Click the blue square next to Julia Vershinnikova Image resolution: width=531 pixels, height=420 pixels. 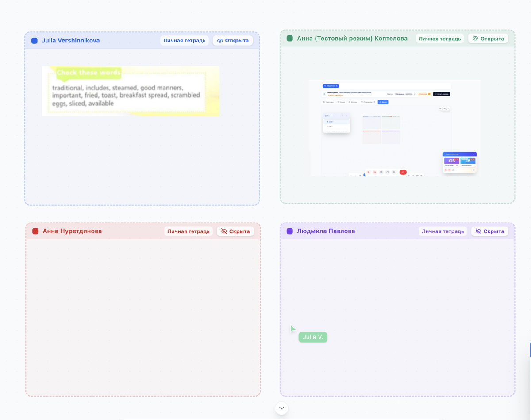coord(35,41)
